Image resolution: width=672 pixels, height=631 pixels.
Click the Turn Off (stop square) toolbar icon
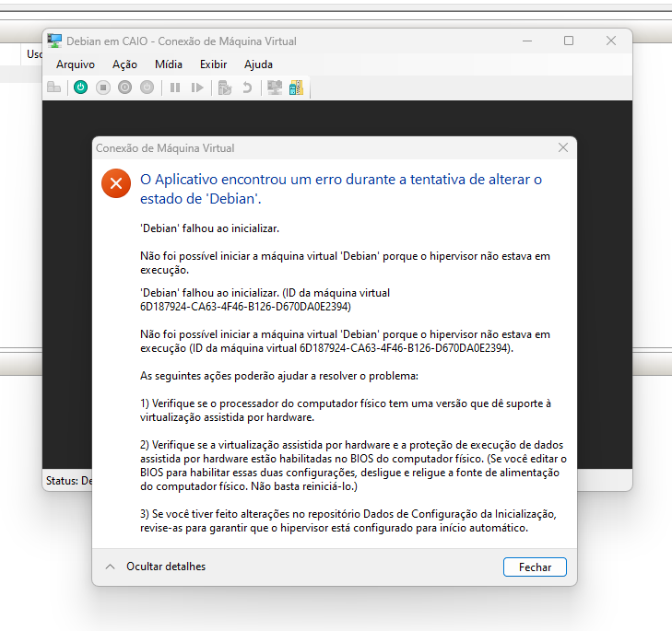(103, 88)
